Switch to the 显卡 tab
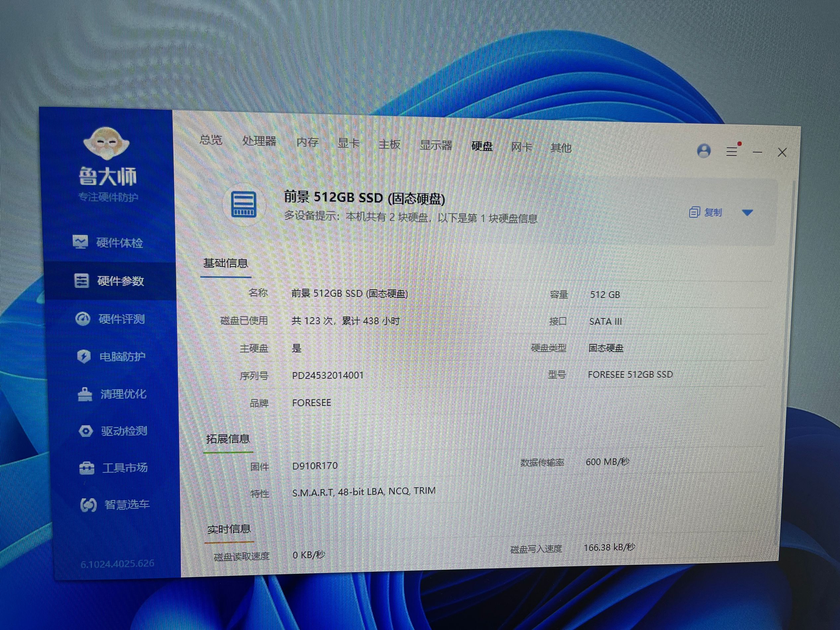 point(348,143)
